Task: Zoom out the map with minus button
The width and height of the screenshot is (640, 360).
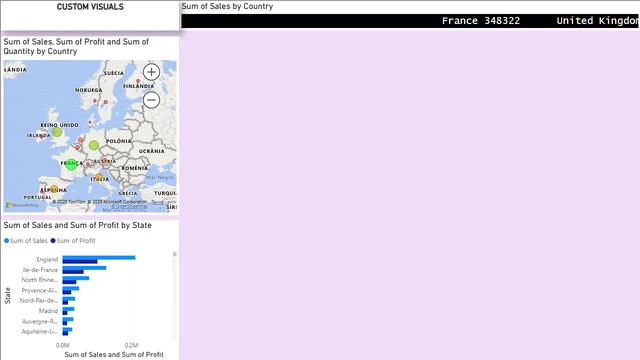Action: 151,100
